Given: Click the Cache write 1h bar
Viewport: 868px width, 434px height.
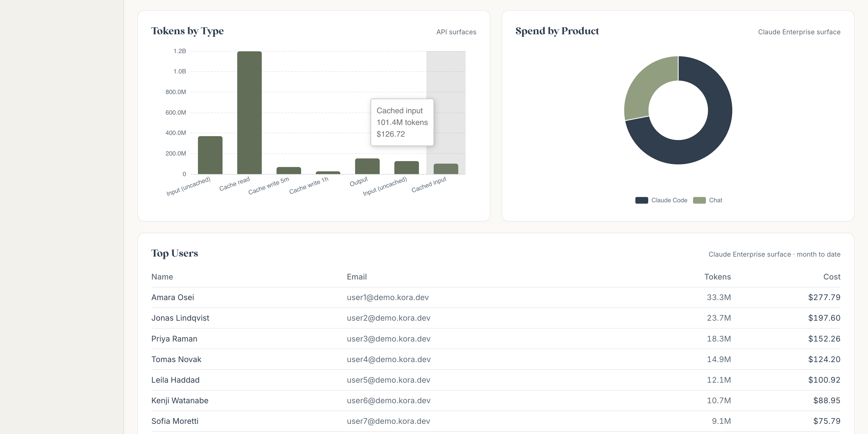Looking at the screenshot, I should tap(328, 173).
